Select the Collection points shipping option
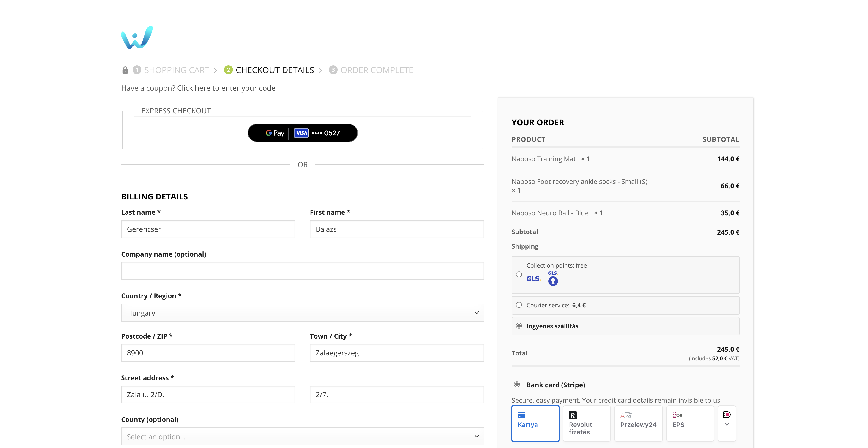868x448 pixels. point(519,274)
